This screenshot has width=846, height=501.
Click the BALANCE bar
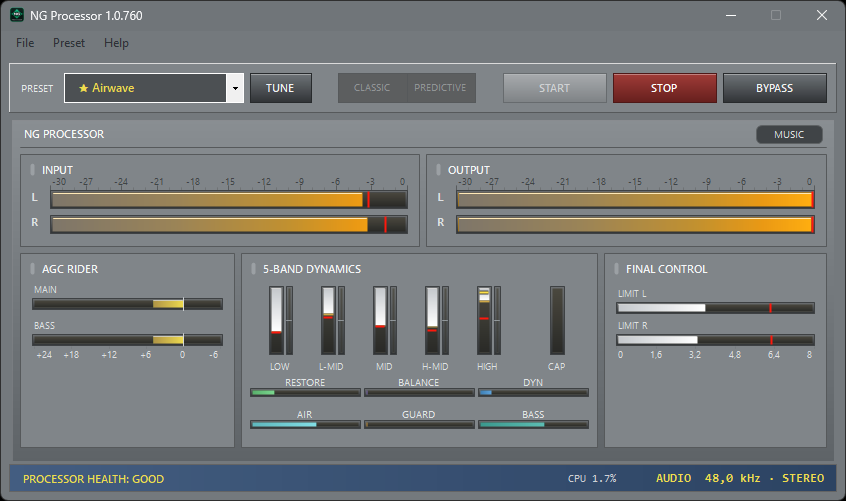(419, 393)
